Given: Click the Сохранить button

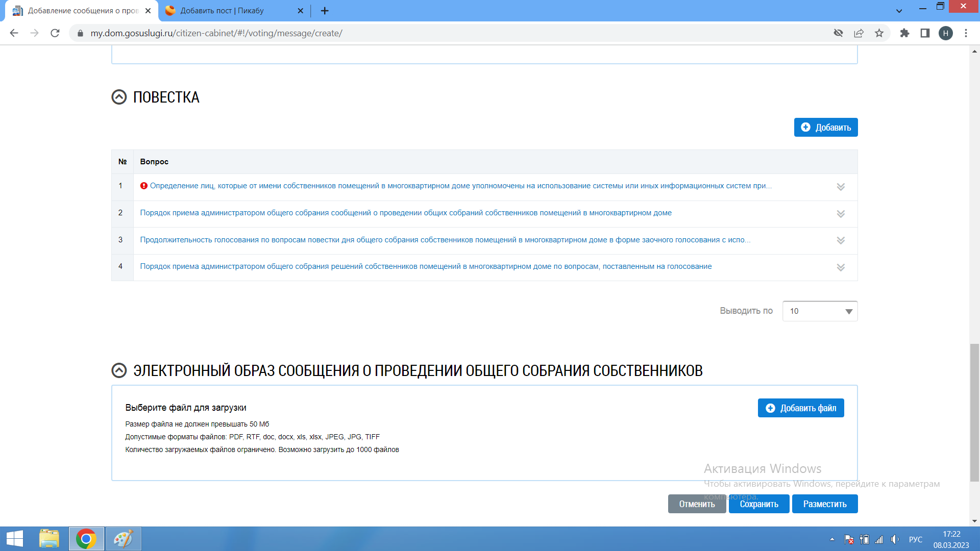Looking at the screenshot, I should (759, 504).
